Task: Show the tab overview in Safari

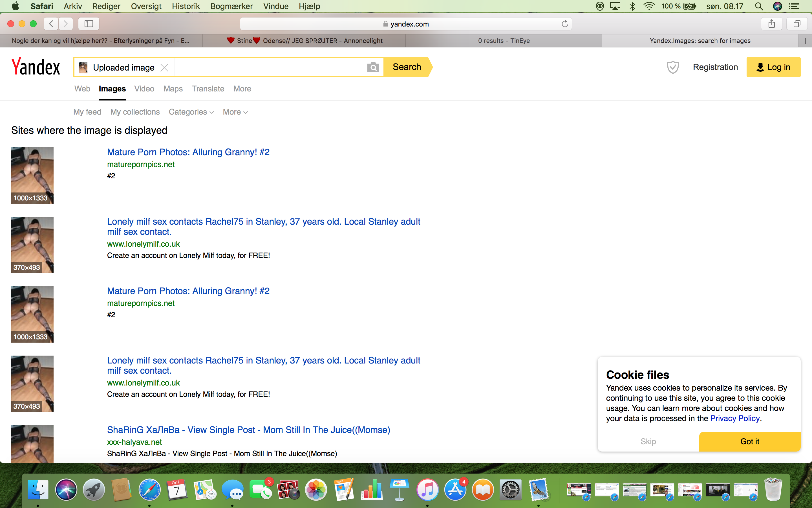Action: tap(797, 23)
